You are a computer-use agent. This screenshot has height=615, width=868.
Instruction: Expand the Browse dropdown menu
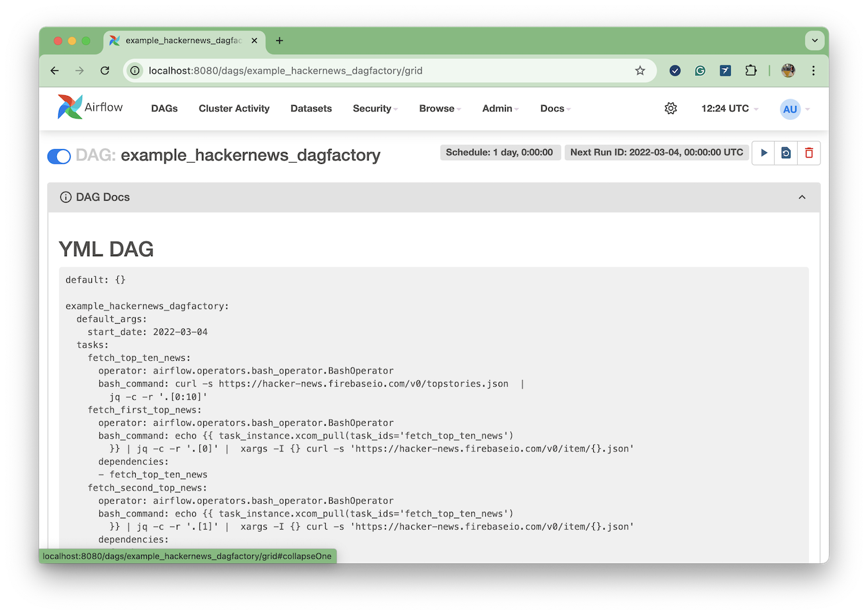pos(440,109)
